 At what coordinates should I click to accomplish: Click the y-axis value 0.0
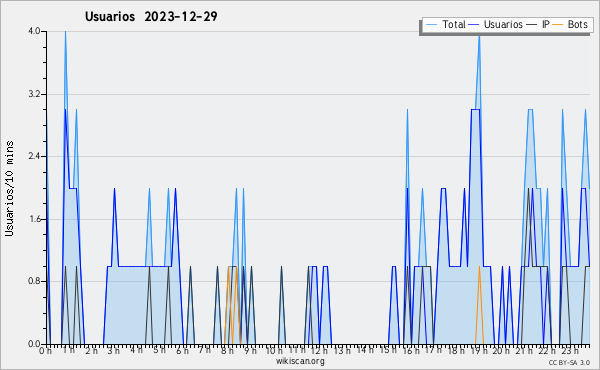[34, 344]
